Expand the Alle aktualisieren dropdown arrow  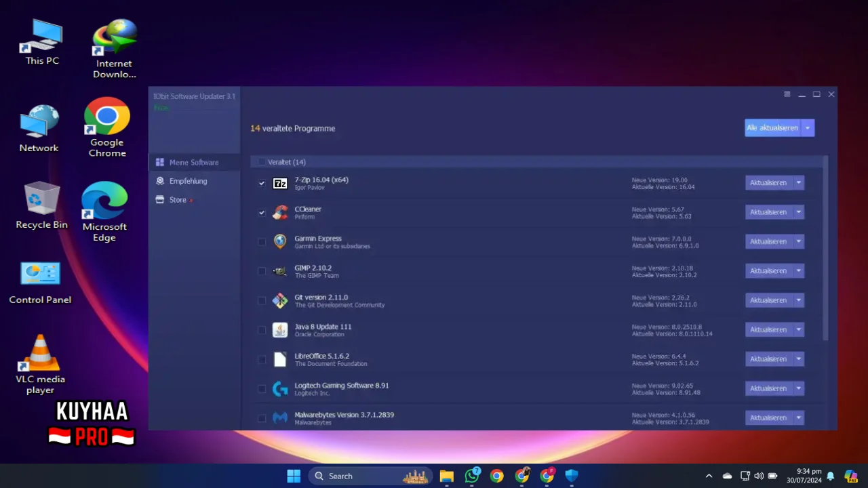[808, 127]
